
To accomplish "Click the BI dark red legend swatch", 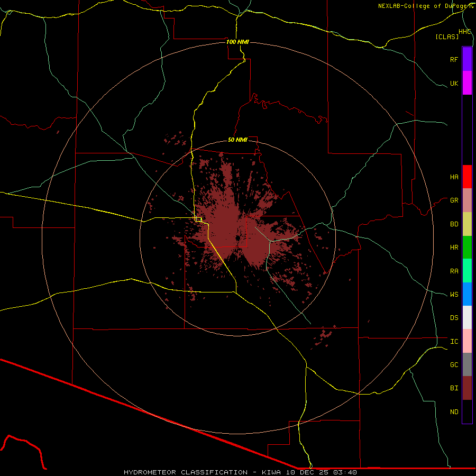I will coord(467,388).
